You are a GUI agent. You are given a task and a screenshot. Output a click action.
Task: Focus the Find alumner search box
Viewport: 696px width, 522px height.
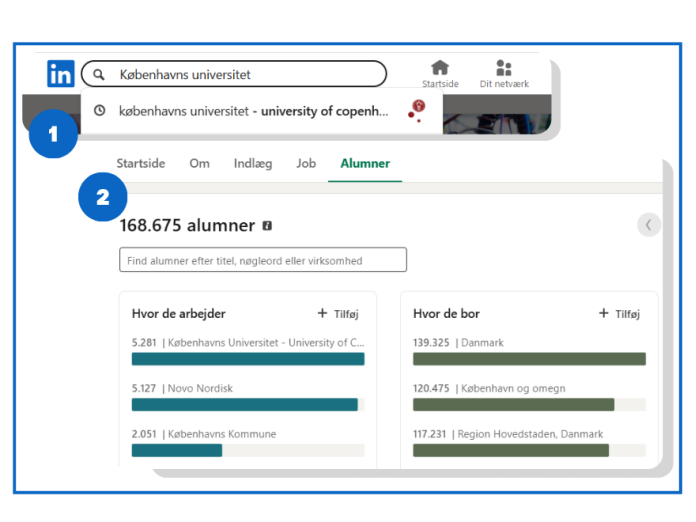263,260
